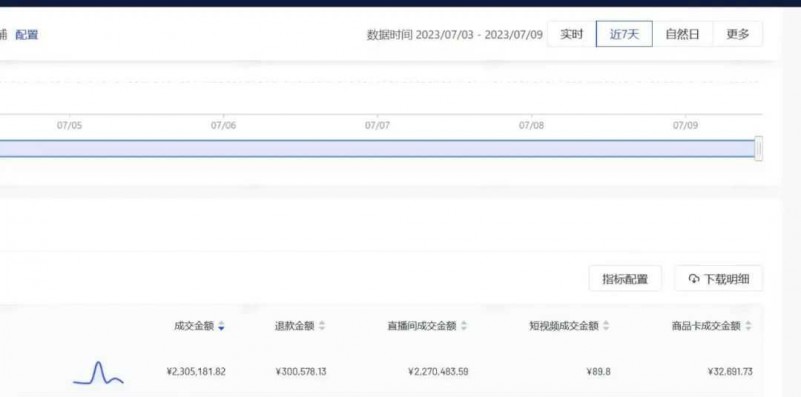Click the value ¥89.8
The width and height of the screenshot is (801, 397).
[x=599, y=371]
